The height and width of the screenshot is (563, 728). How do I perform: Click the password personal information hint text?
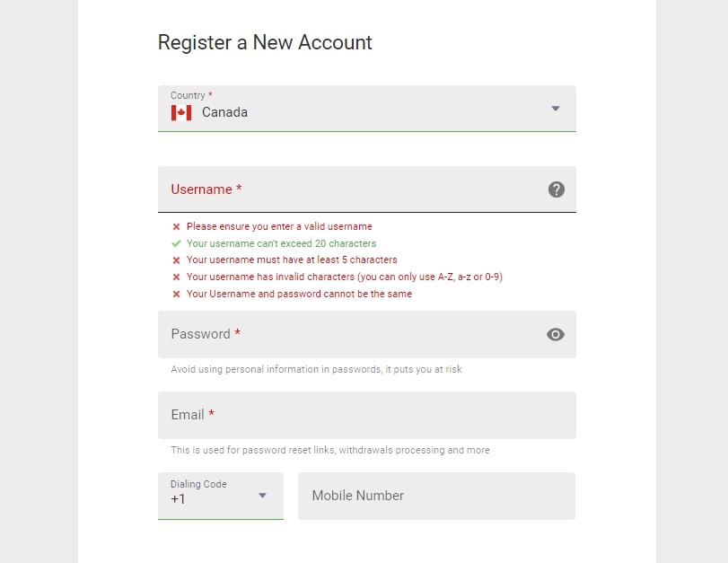tap(316, 369)
